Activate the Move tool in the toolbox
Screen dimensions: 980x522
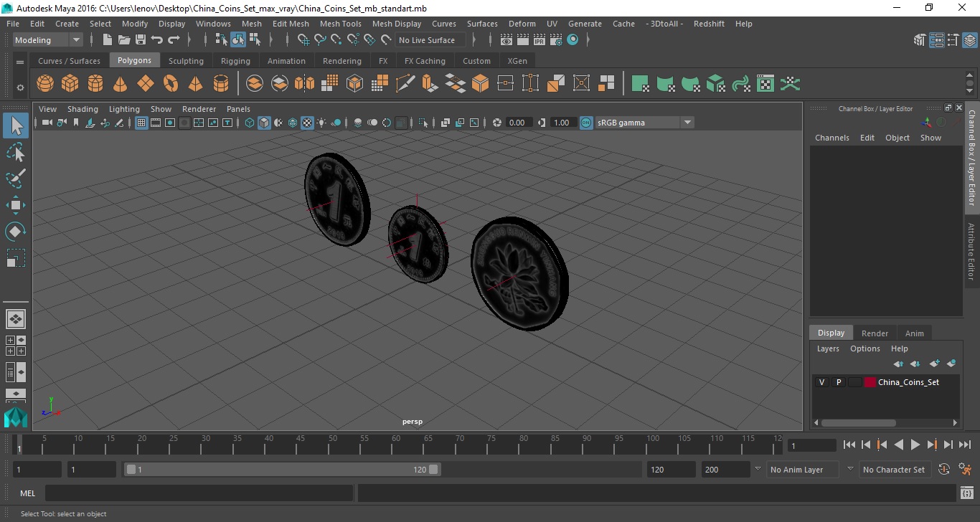[16, 205]
